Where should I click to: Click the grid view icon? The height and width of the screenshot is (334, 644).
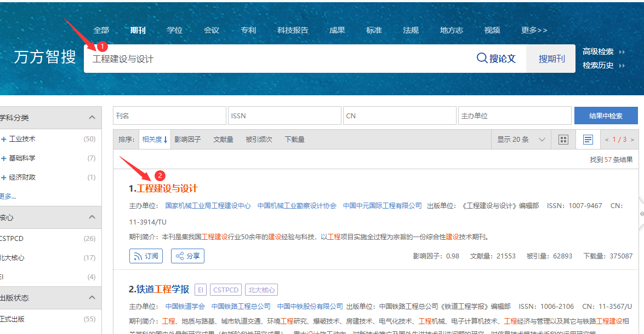point(563,140)
